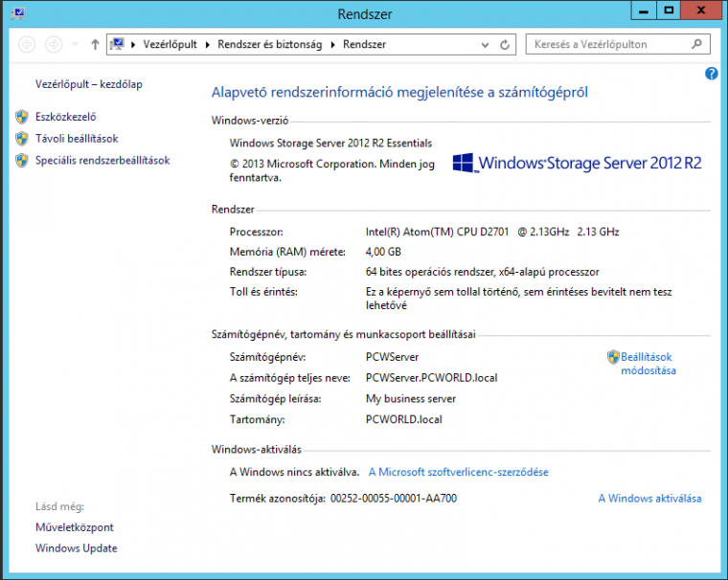Minimize the Rendszer window
The height and width of the screenshot is (580, 728).
pos(644,11)
